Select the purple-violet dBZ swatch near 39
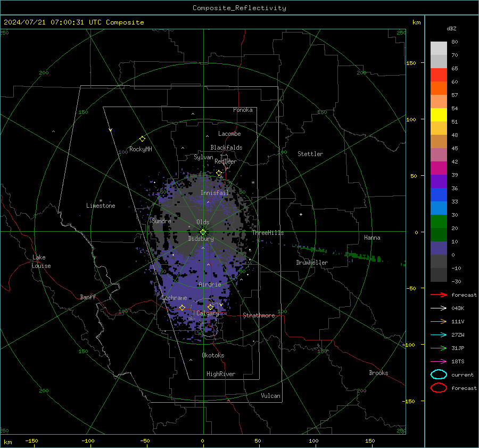This screenshot has width=479, height=448. tap(439, 181)
